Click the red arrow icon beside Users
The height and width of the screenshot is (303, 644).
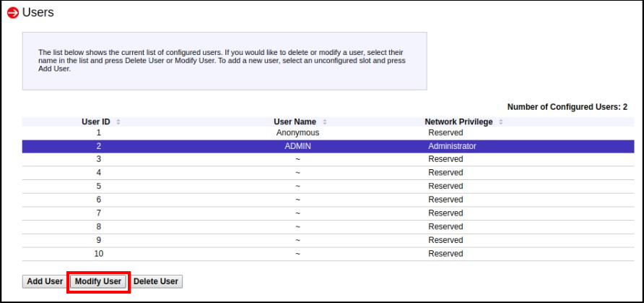(x=13, y=13)
